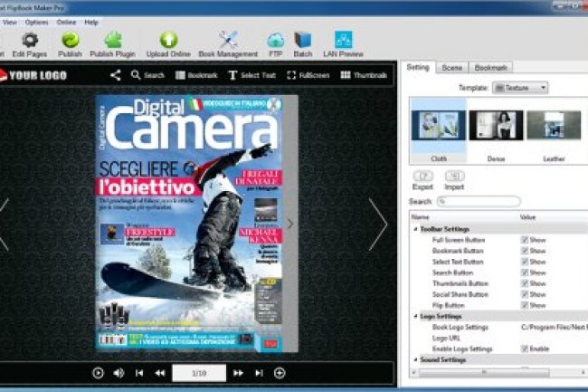
Task: Click the Digital Camera magazine cover
Action: coord(189,224)
